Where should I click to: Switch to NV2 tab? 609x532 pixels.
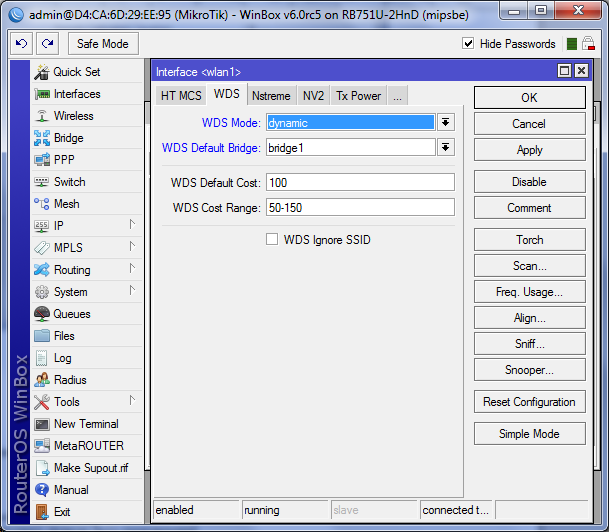(x=313, y=96)
